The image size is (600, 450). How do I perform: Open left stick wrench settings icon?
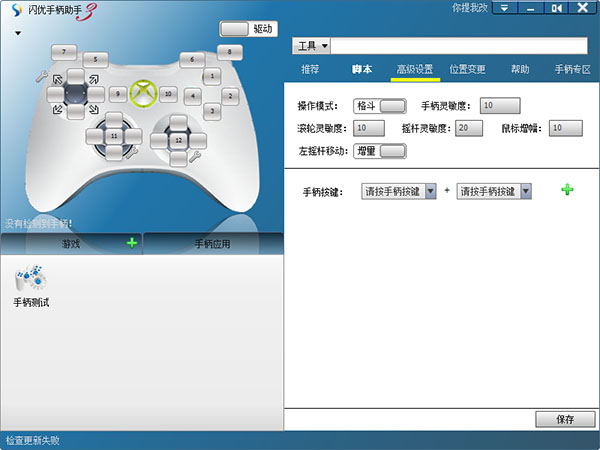(x=131, y=153)
